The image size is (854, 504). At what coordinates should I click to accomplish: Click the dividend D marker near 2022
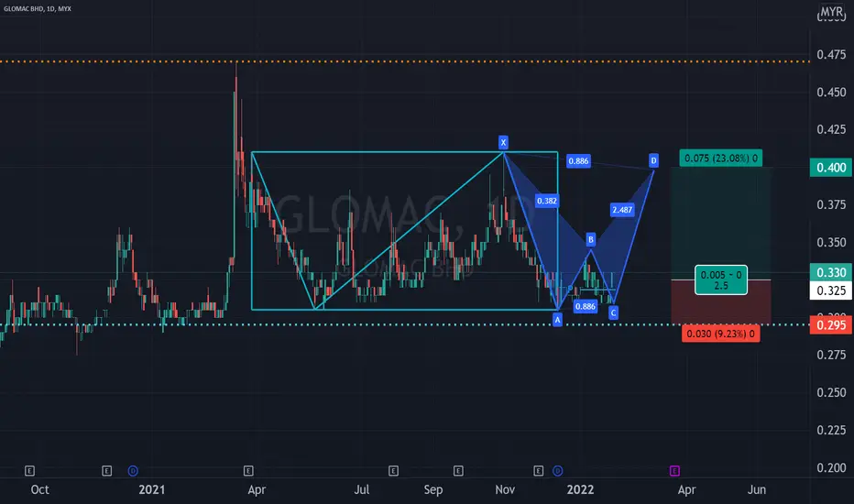point(558,471)
